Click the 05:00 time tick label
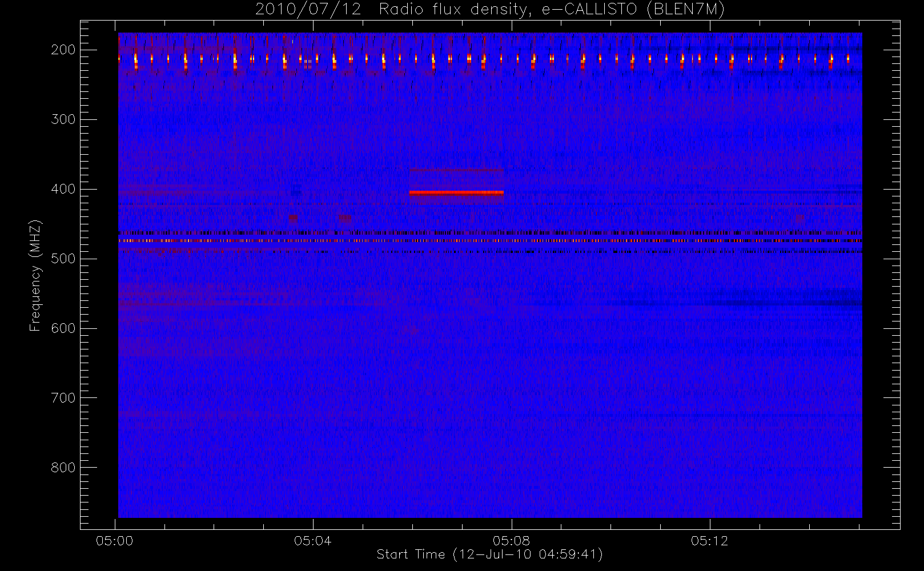This screenshot has width=924, height=571. tap(115, 541)
